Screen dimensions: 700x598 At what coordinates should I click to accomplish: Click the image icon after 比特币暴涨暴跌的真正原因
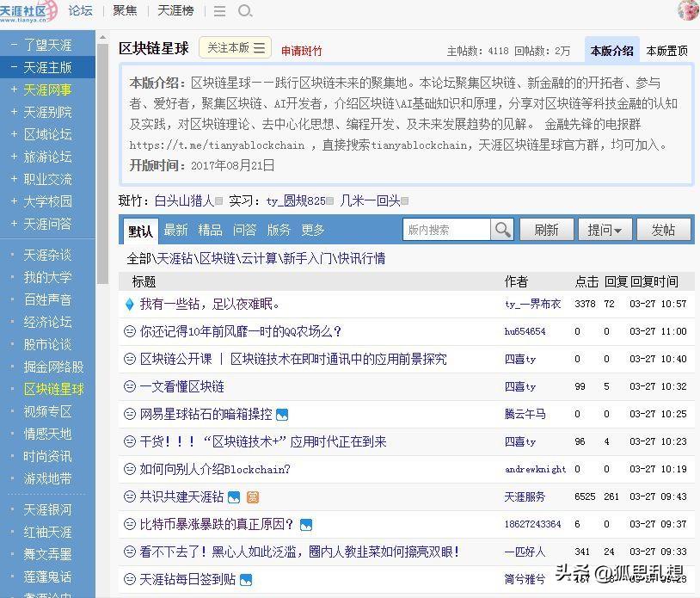coord(306,525)
